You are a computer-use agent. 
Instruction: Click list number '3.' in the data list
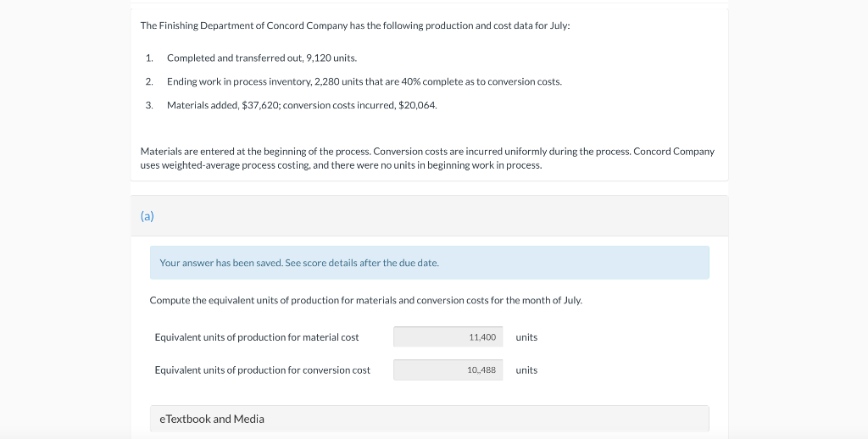(x=149, y=105)
